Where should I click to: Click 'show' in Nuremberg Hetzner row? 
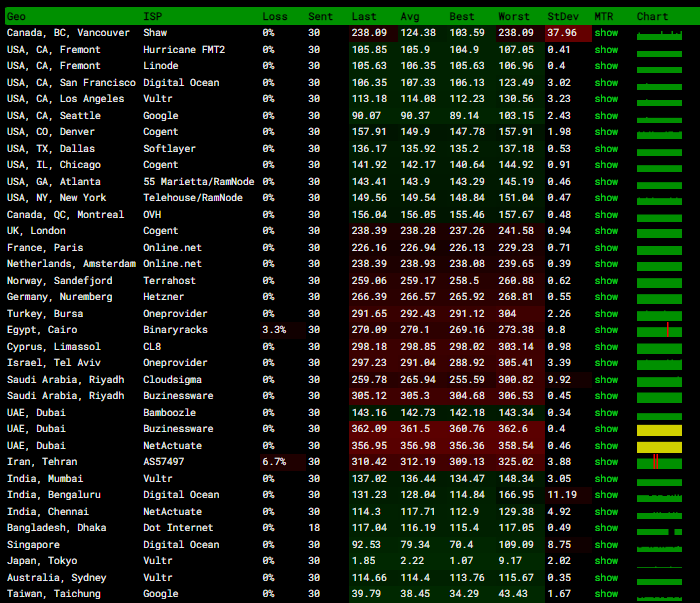[x=606, y=297]
